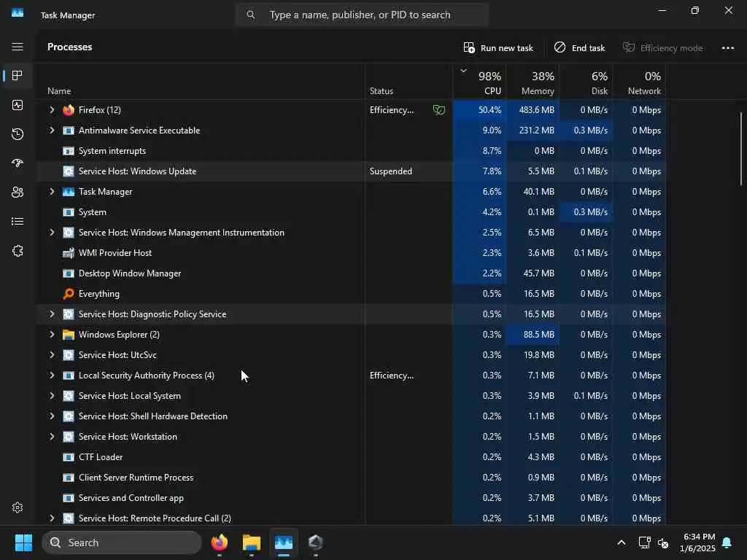Sort by the Name column header
This screenshot has width=747, height=560.
201,82
